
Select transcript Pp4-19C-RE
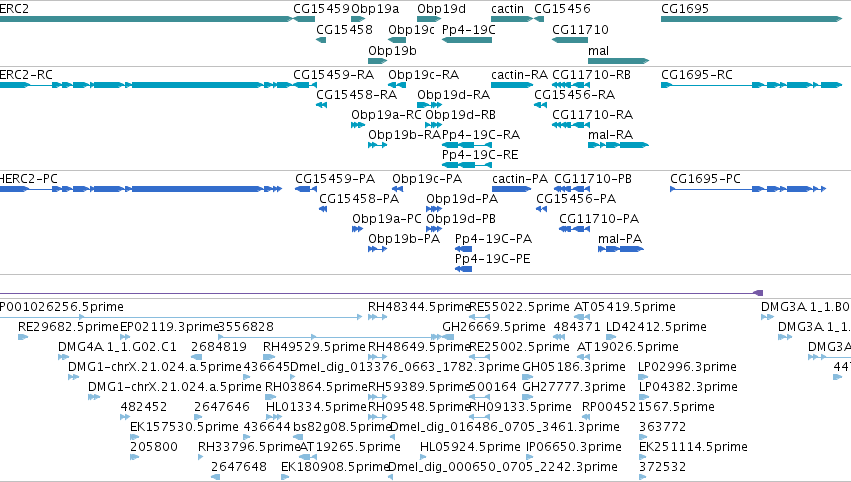point(480,155)
